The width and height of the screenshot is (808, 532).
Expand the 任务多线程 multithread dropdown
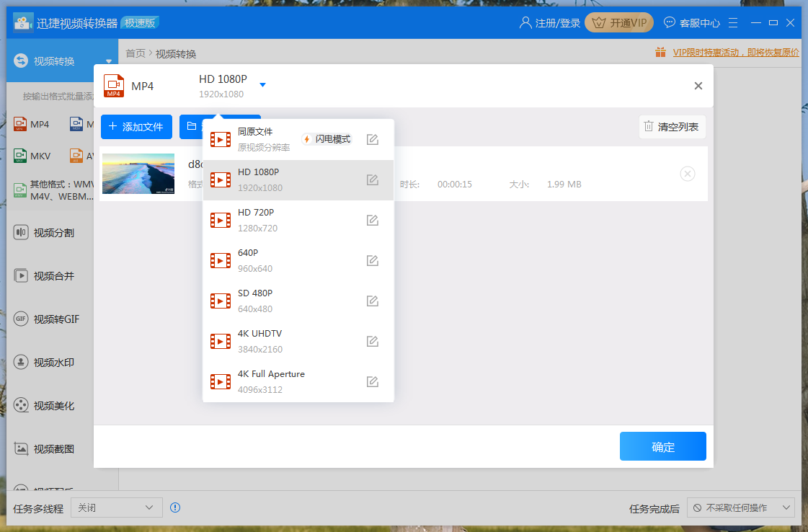tap(115, 507)
